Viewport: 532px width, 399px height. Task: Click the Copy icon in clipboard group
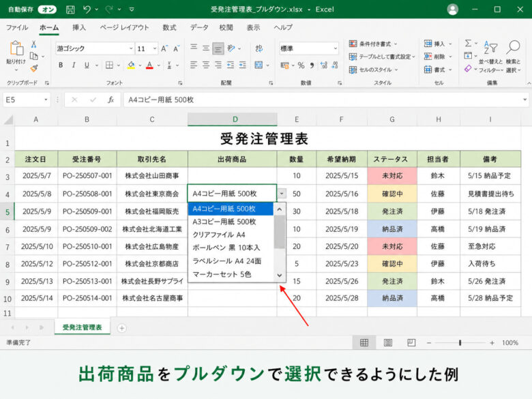pos(33,56)
